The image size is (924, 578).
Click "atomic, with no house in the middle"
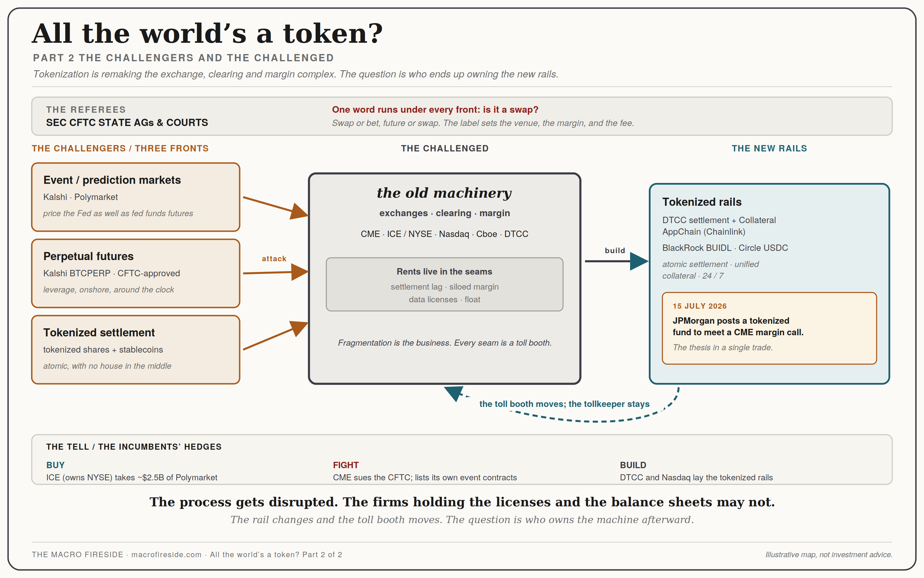(107, 366)
